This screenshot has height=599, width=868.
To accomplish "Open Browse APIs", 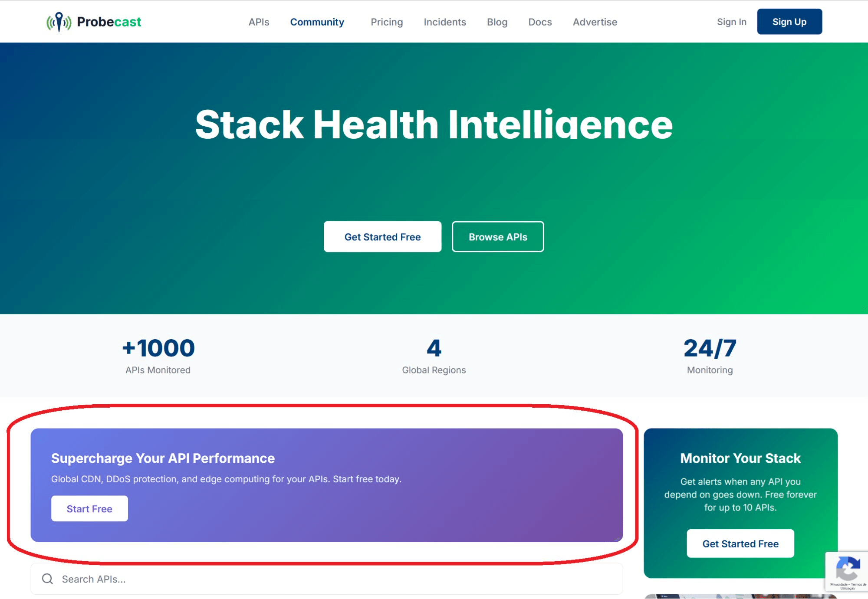I will (498, 236).
